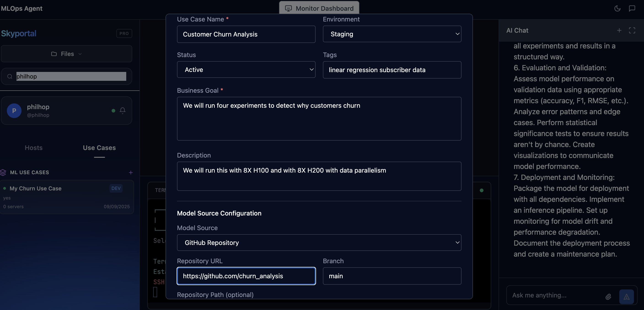Screen dimensions: 644x310
Task: Expand AI Chat to full screen
Action: 632,30
